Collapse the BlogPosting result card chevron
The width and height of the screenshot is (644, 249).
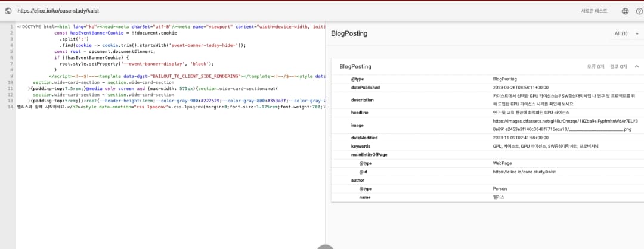coord(637,66)
